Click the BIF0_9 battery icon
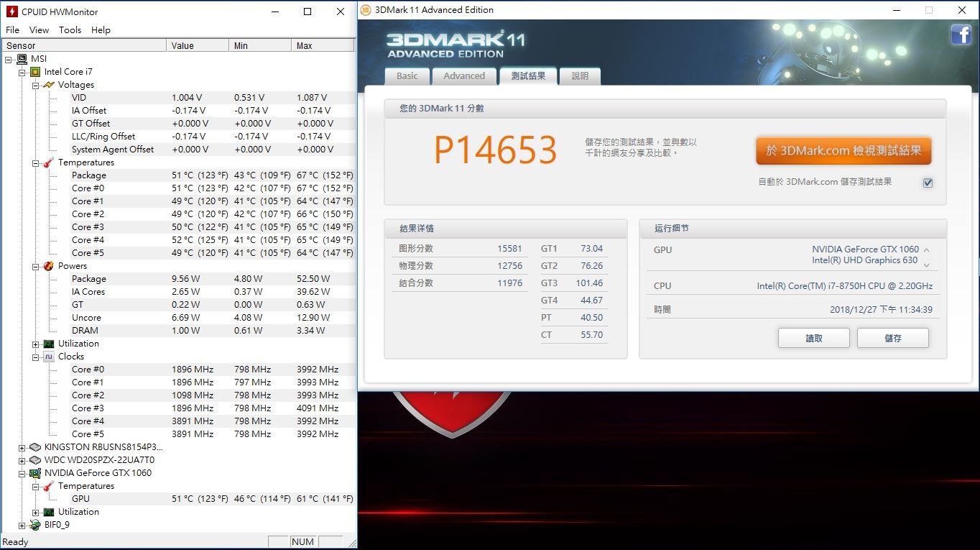 tap(34, 525)
